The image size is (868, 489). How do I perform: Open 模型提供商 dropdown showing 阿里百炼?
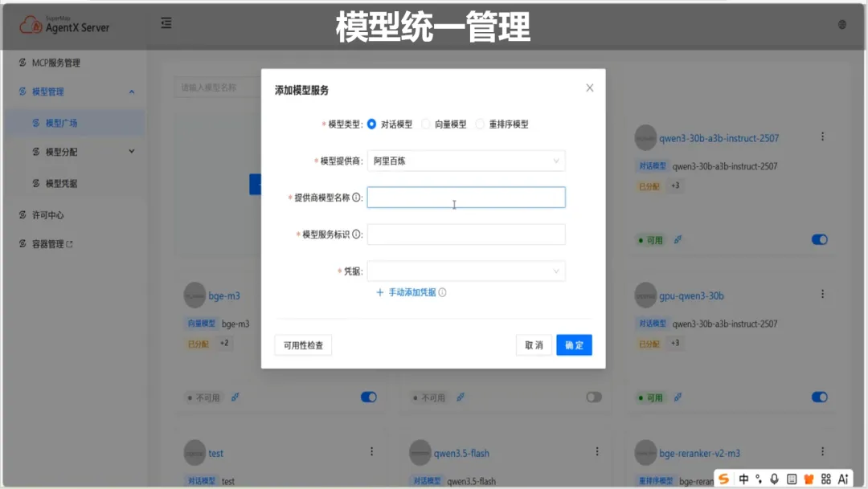466,161
